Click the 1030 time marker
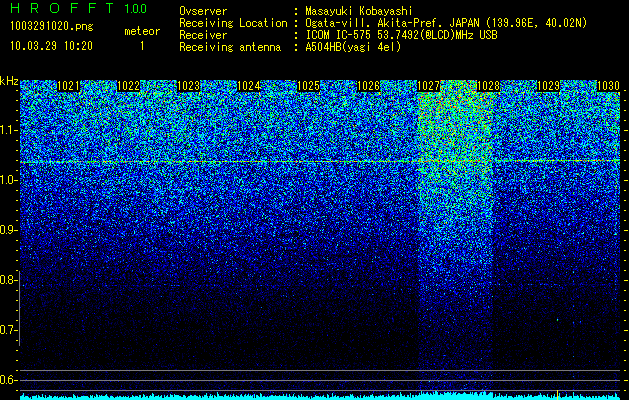629x400 pixels. click(x=609, y=86)
